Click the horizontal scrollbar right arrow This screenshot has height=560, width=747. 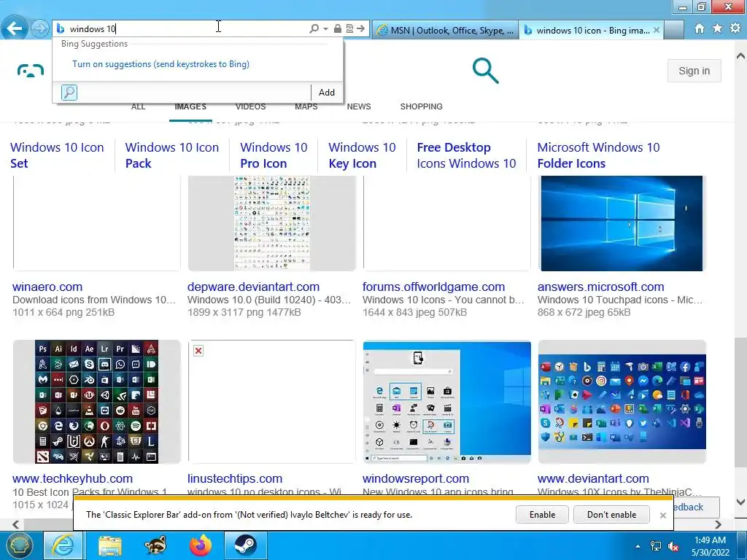(x=718, y=524)
